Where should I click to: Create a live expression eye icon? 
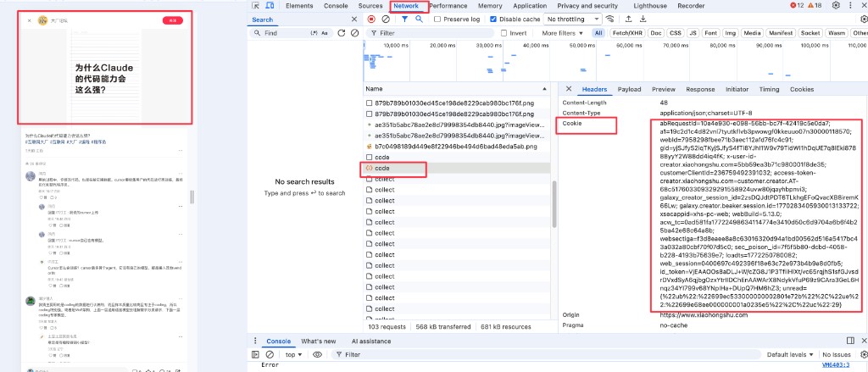click(x=317, y=354)
